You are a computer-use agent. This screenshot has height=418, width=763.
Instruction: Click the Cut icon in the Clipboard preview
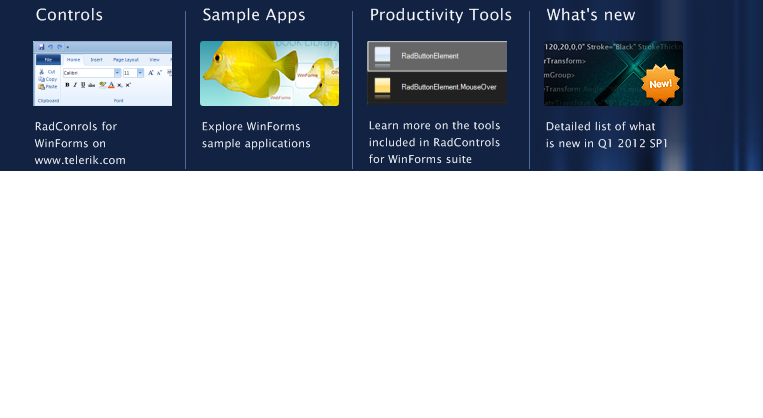point(40,72)
